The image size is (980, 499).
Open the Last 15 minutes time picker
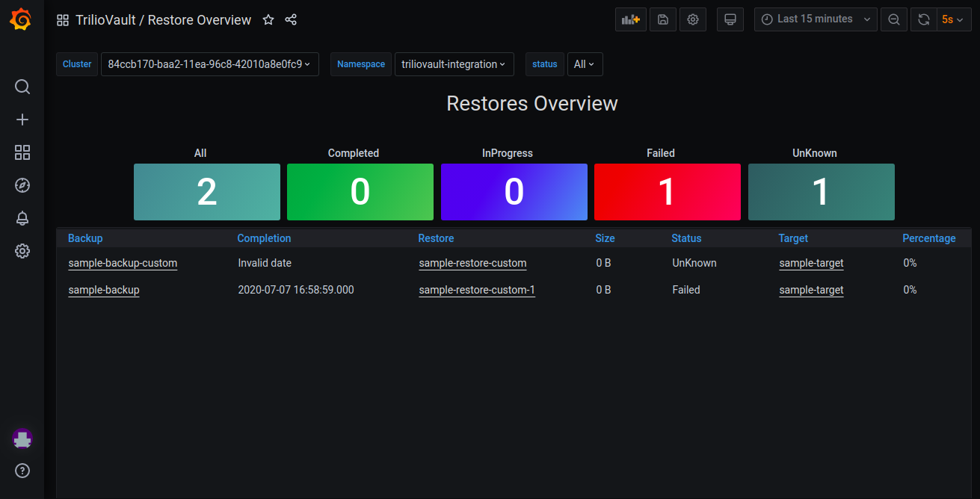[815, 19]
